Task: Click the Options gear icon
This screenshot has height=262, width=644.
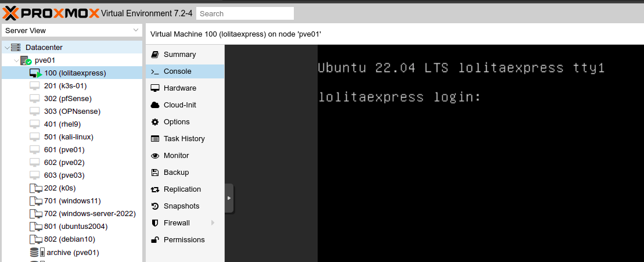Action: 155,121
